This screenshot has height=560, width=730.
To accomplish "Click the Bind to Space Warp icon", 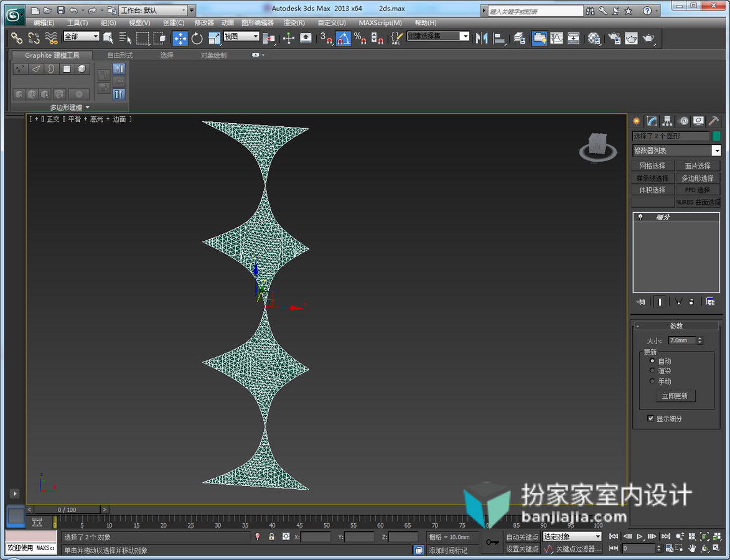I will pyautogui.click(x=51, y=38).
